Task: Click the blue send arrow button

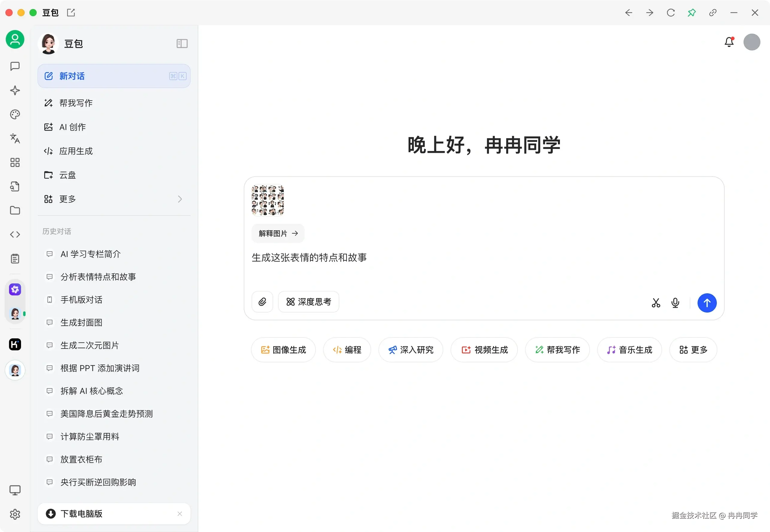Action: [707, 303]
